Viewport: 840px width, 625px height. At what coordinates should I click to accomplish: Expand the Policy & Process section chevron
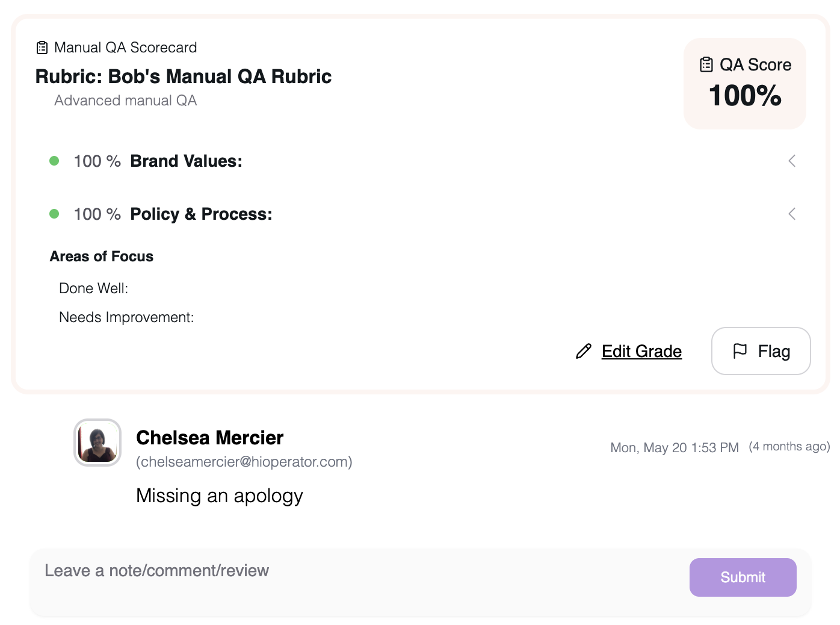coord(792,214)
